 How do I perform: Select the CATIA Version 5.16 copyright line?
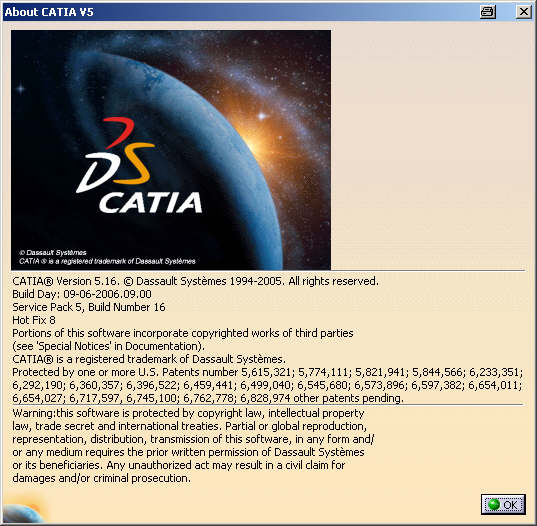click(196, 281)
